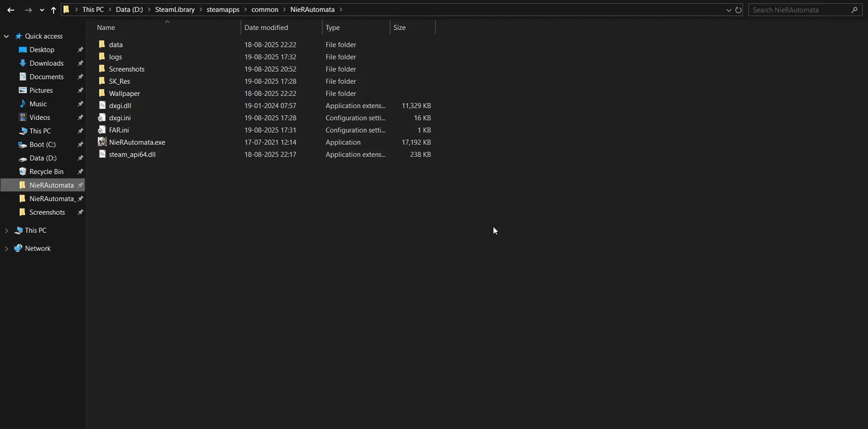Open Data (D:) drive in sidebar

43,158
